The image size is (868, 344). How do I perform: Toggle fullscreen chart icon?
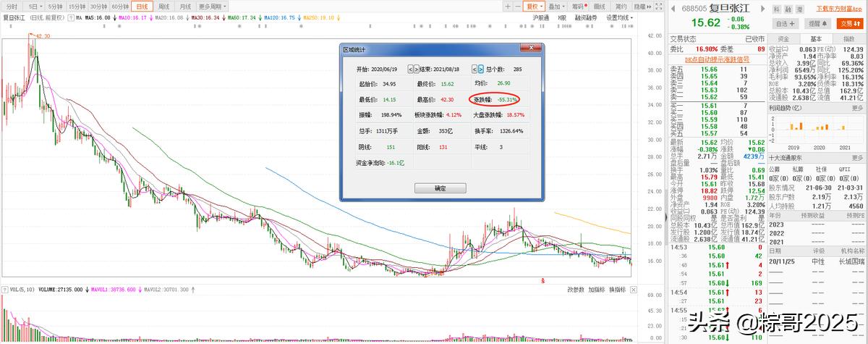[658, 7]
